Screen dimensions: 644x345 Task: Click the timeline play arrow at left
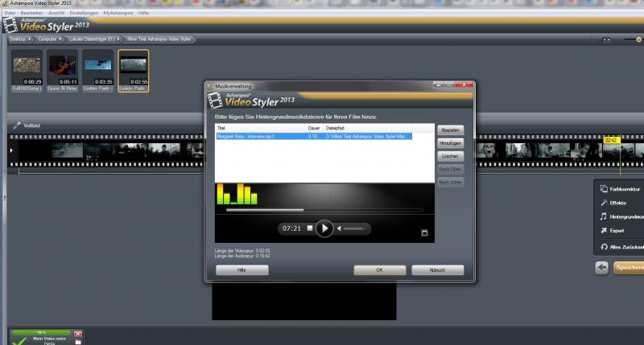(11, 150)
